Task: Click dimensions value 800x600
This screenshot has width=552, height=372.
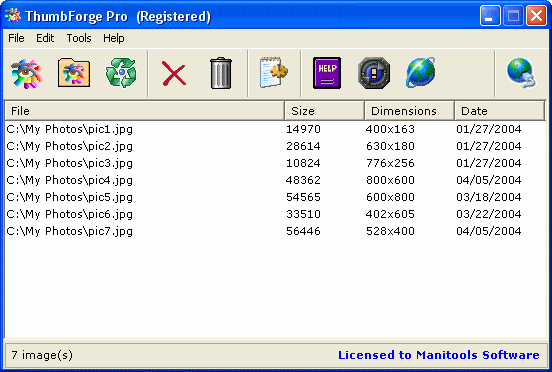Action: 390,180
